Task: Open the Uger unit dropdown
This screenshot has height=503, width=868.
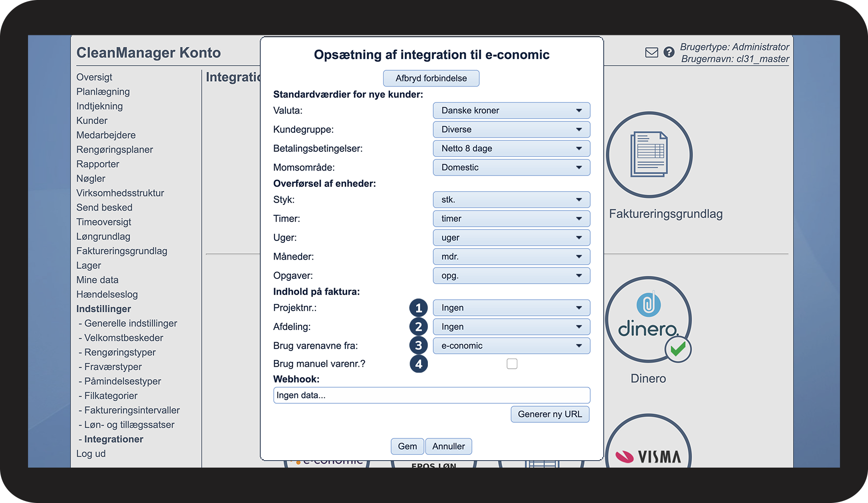Action: [x=511, y=238]
